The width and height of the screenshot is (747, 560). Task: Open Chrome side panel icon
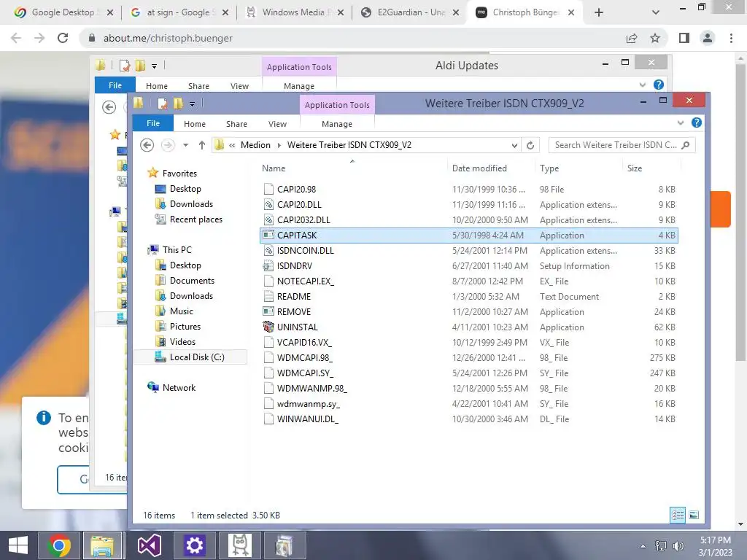(684, 38)
